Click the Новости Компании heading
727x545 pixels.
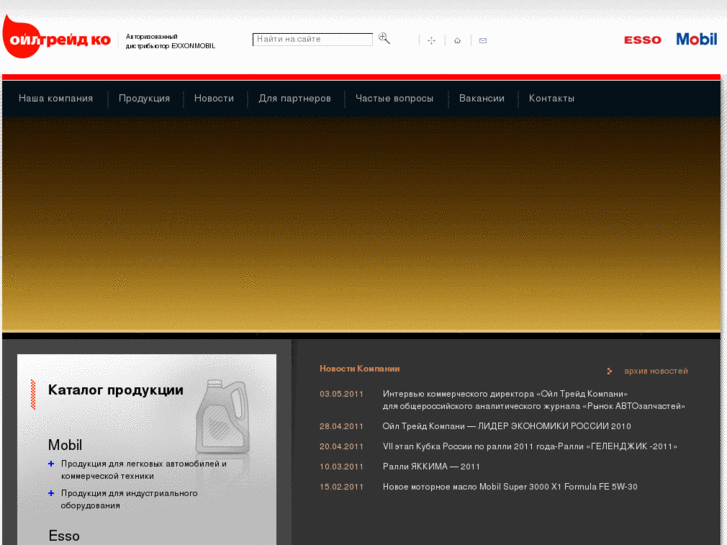[360, 369]
